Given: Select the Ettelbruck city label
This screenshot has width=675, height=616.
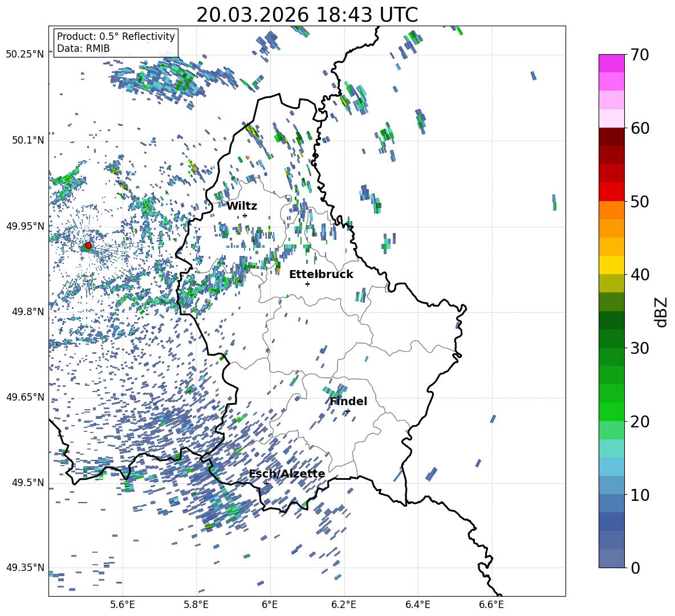Looking at the screenshot, I should click(321, 274).
